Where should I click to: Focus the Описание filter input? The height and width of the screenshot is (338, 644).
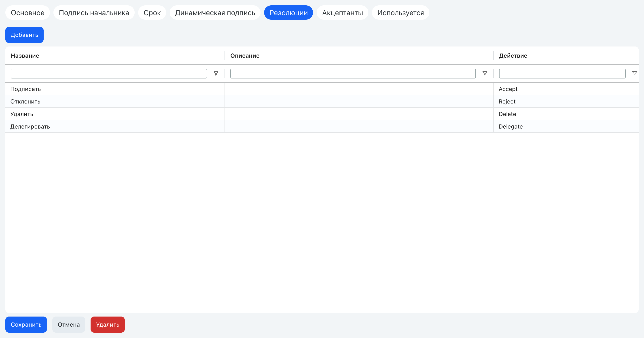click(x=353, y=74)
